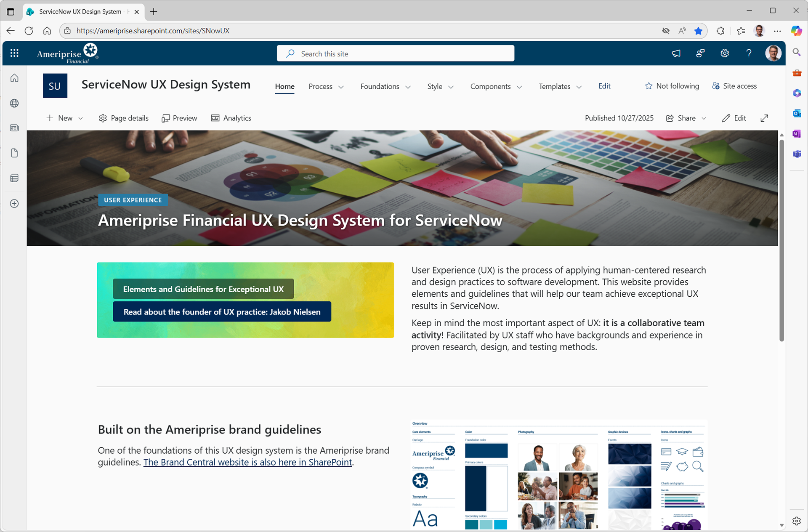Select the Home navigation tab
Screen dimensions: 808x532
pyautogui.click(x=284, y=86)
